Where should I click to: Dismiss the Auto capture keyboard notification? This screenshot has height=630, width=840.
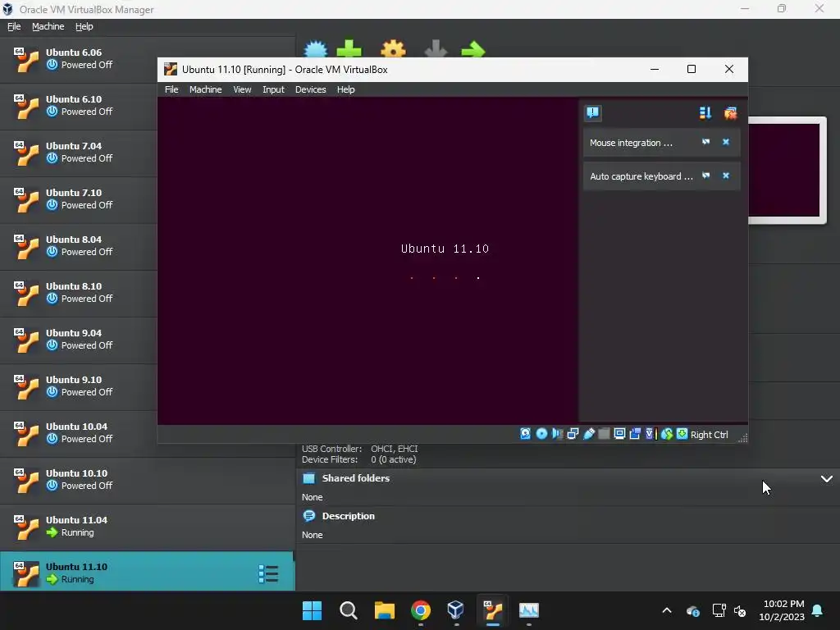(x=726, y=176)
